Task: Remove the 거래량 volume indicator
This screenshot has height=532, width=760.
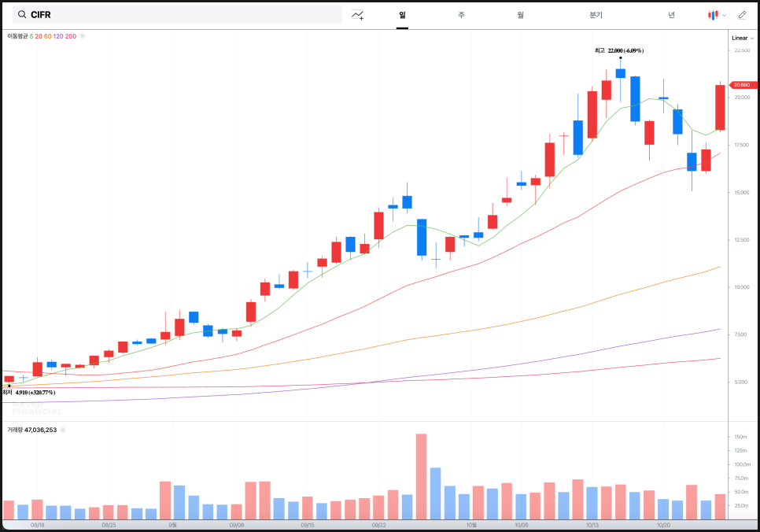Action: (63, 430)
